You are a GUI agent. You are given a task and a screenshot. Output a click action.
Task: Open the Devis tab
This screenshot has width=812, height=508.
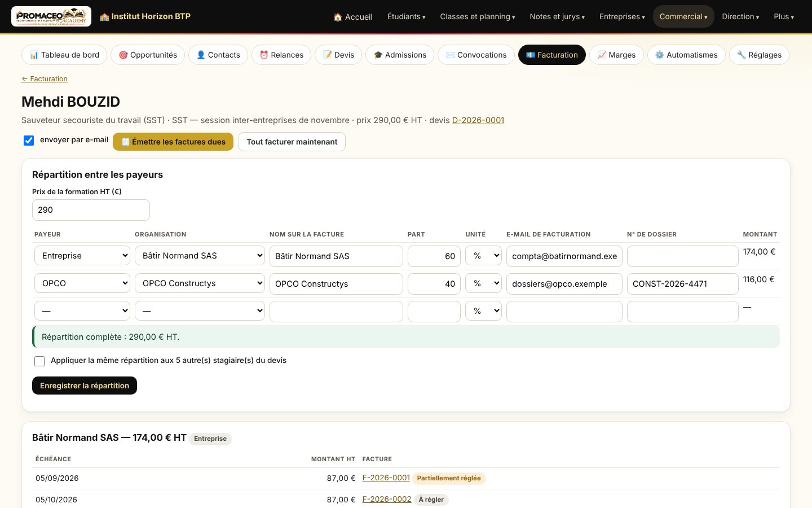click(x=338, y=55)
